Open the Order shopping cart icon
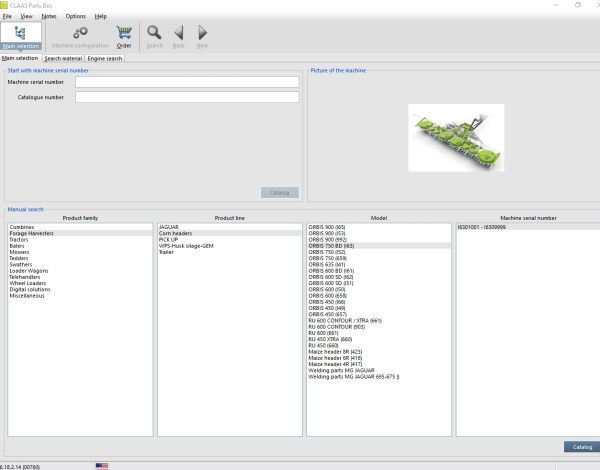Screen dimensions: 600x470 124,33
